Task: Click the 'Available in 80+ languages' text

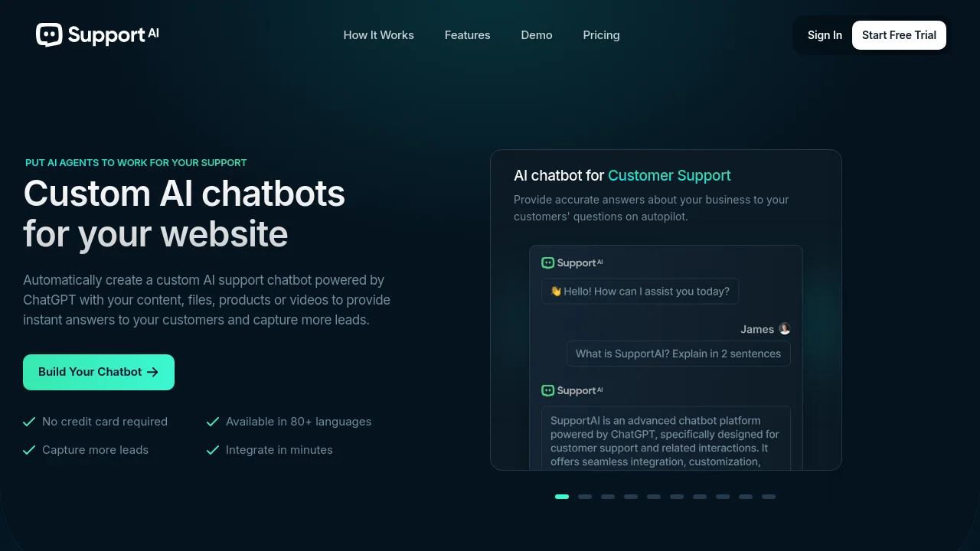Action: [x=299, y=422]
